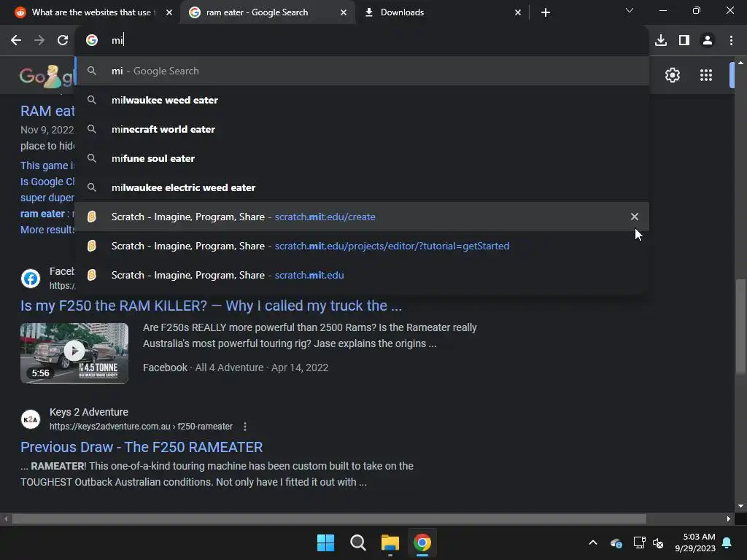Image resolution: width=747 pixels, height=560 pixels.
Task: Show hidden system tray icons
Action: (593, 542)
